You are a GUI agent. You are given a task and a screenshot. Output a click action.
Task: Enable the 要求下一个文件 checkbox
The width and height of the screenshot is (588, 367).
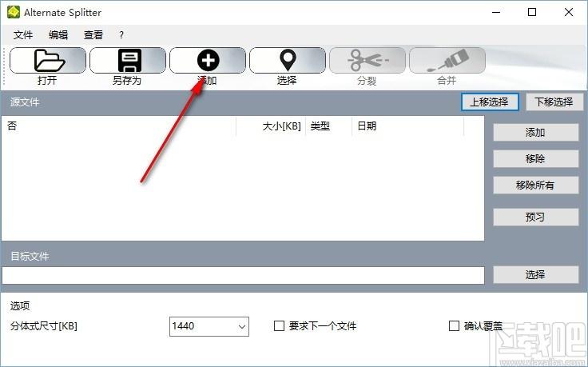click(x=279, y=325)
